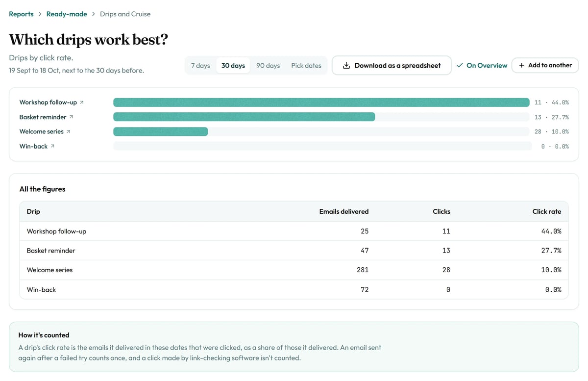This screenshot has height=381, width=588.
Task: Click the chevron after Reports breadcrumb
Action: pos(40,14)
